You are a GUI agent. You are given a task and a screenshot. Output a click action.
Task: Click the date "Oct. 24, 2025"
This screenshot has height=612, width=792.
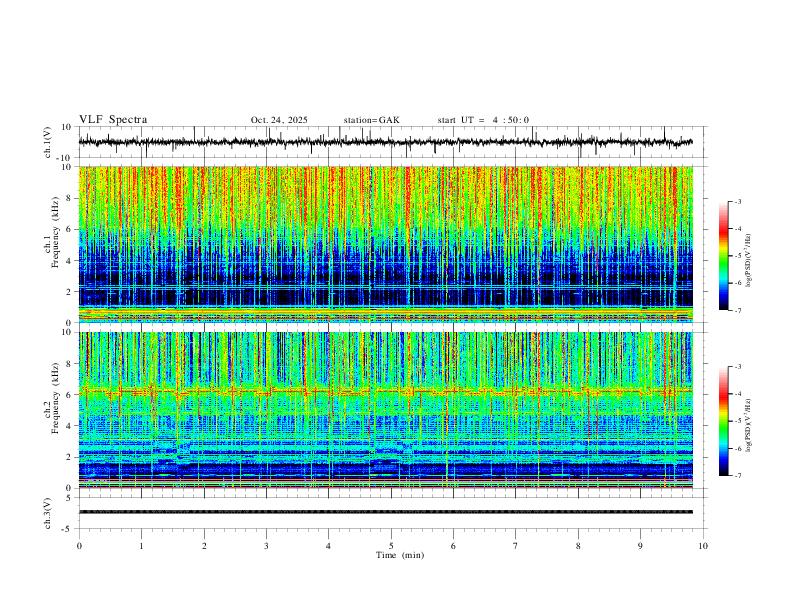pyautogui.click(x=279, y=120)
